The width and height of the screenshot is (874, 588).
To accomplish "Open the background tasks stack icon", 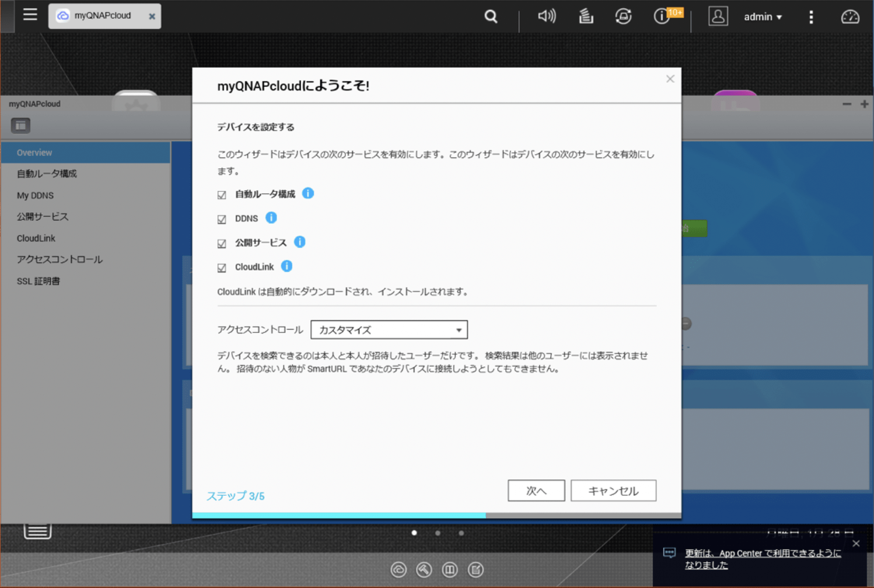I will 585,16.
